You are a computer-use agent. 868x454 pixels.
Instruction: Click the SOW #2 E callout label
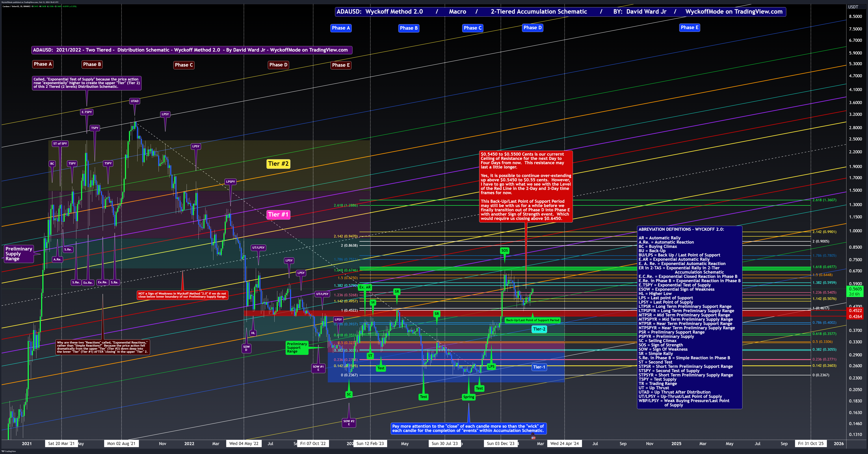pyautogui.click(x=349, y=423)
